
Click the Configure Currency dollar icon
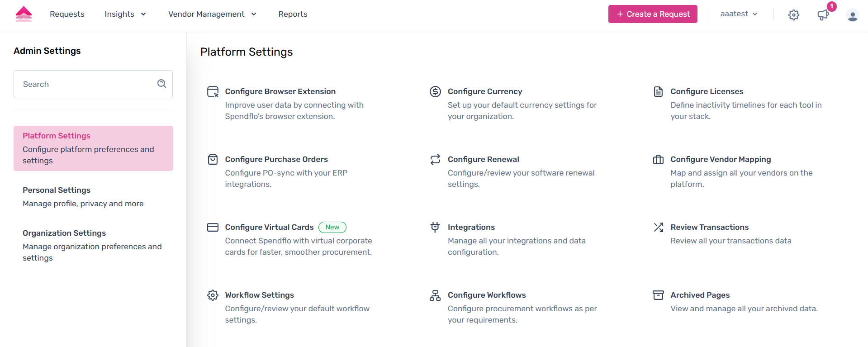(435, 92)
